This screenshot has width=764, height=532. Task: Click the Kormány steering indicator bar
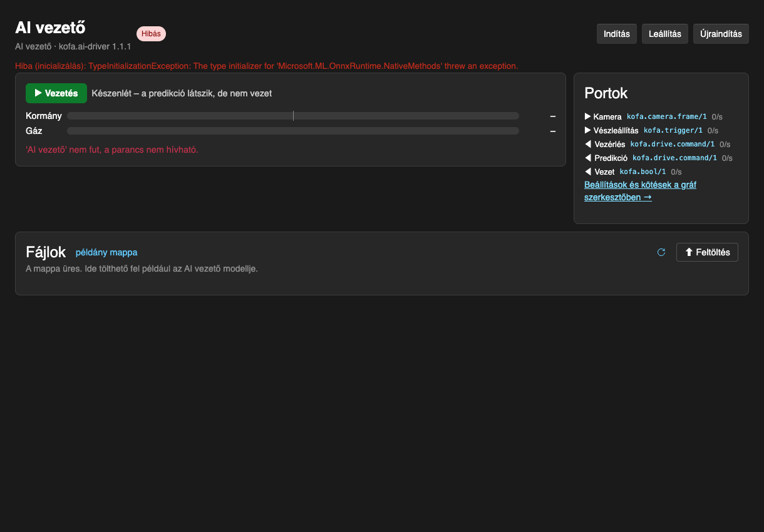tap(293, 116)
